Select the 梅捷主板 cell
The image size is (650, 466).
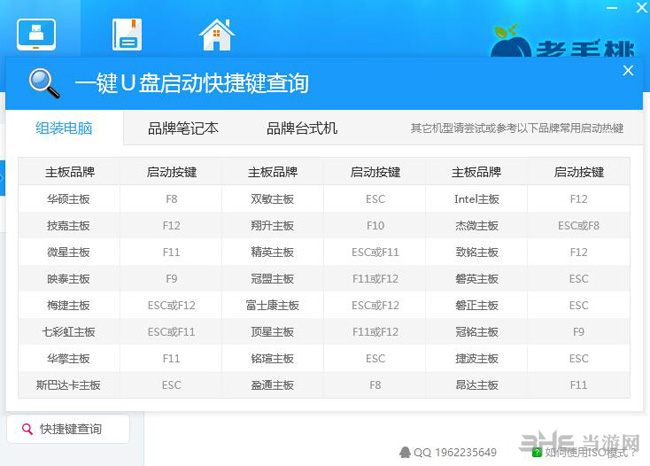click(68, 305)
